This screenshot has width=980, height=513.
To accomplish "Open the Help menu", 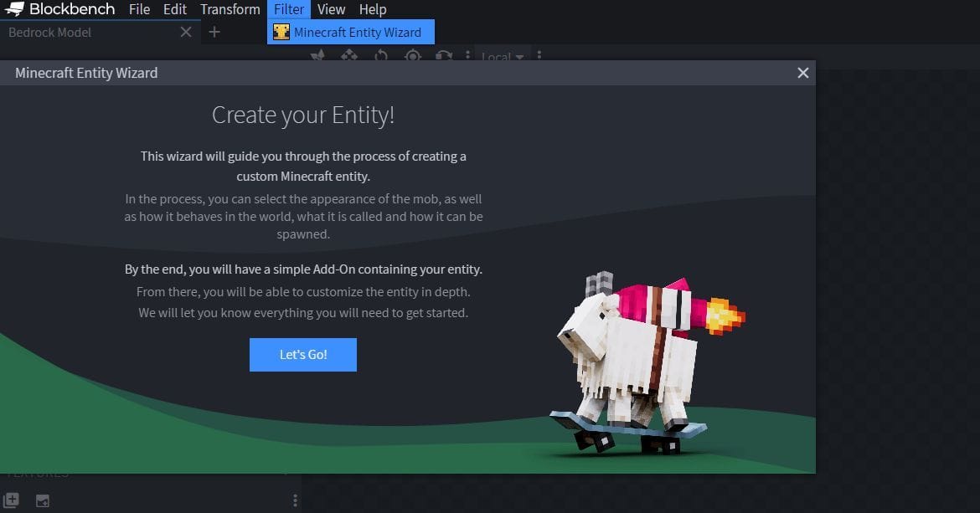I will coord(373,9).
